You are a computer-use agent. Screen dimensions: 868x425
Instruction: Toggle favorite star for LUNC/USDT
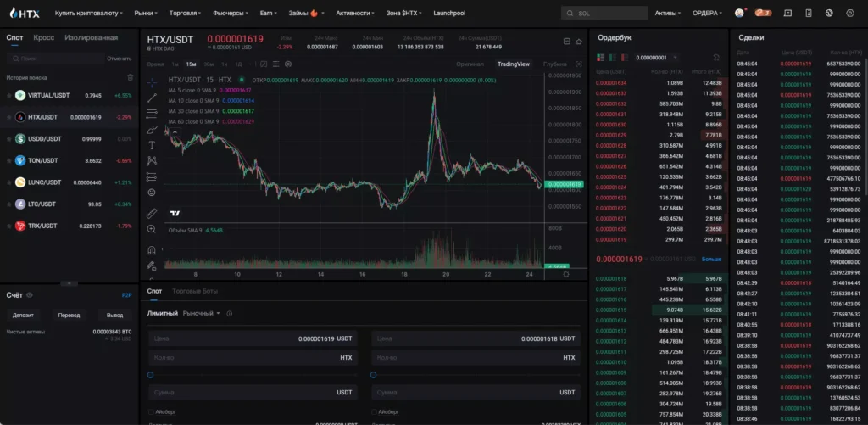click(x=8, y=182)
